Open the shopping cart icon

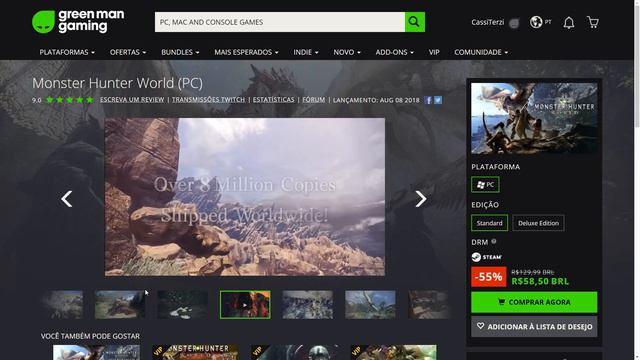pyautogui.click(x=593, y=22)
